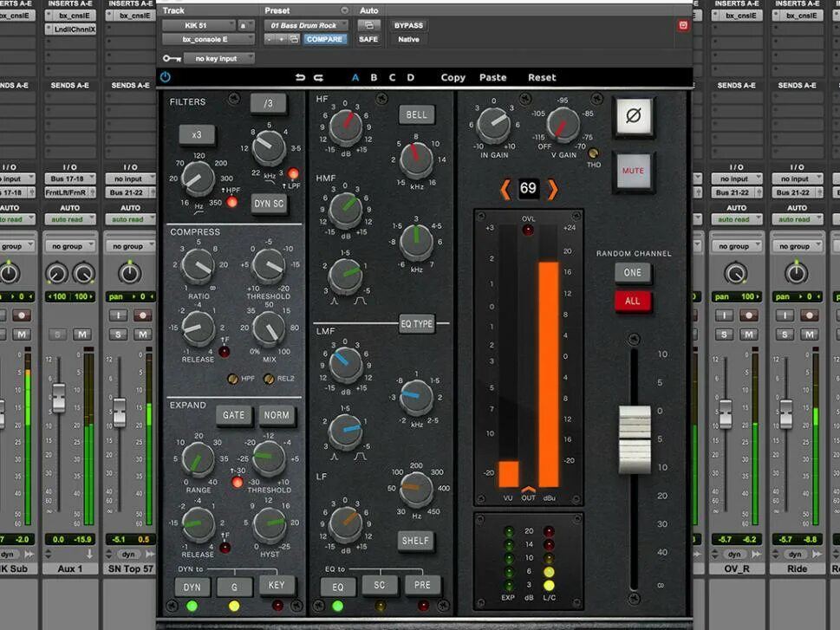
Task: Toggle the x3 filter multiplier button
Action: coord(197,134)
